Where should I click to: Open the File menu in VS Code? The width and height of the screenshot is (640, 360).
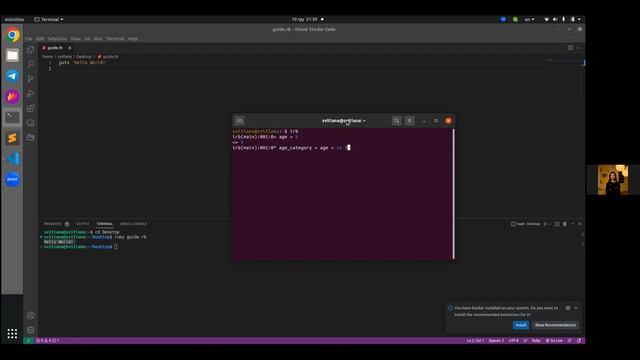(x=29, y=39)
